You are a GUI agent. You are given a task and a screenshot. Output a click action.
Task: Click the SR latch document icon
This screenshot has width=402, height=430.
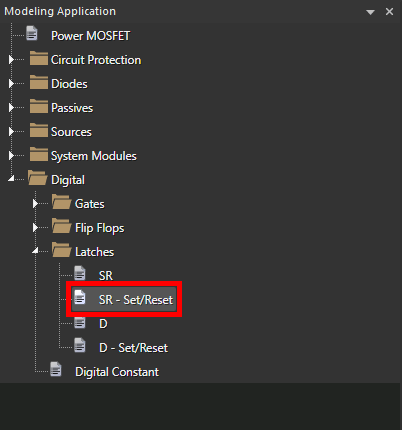[80, 273]
